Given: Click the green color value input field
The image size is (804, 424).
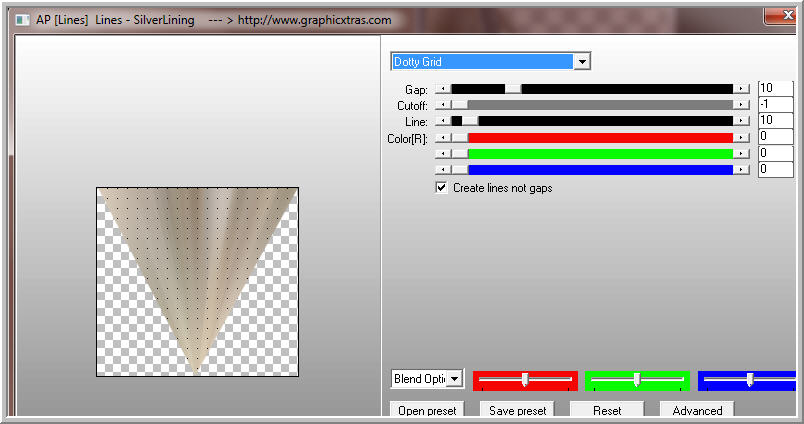Looking at the screenshot, I should (776, 153).
